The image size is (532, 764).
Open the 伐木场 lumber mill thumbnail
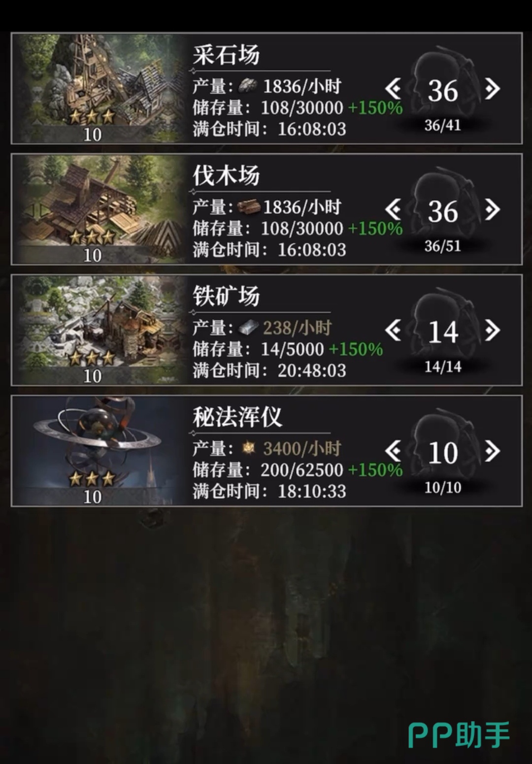(x=99, y=209)
